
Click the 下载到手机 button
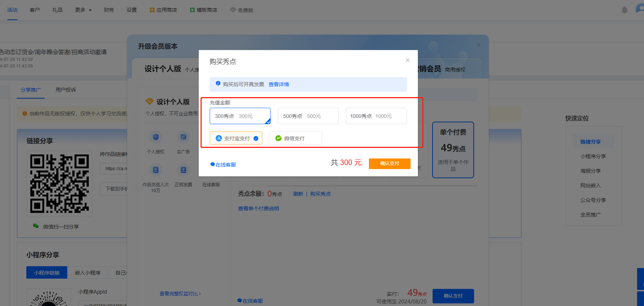click(x=114, y=189)
